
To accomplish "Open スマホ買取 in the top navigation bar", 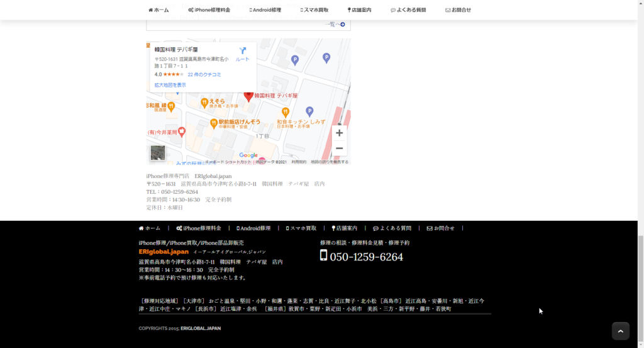I will point(314,10).
